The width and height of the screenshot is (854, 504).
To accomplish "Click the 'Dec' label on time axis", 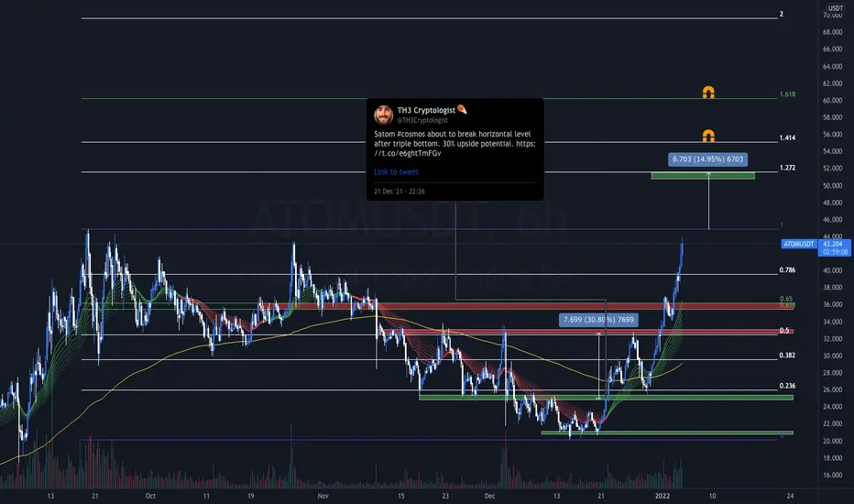I will [x=489, y=496].
